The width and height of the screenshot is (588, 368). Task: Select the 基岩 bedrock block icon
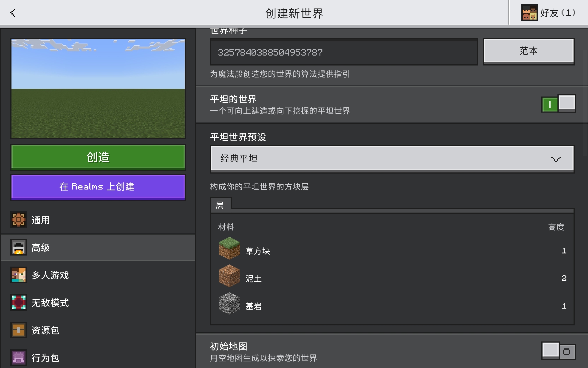[229, 304]
